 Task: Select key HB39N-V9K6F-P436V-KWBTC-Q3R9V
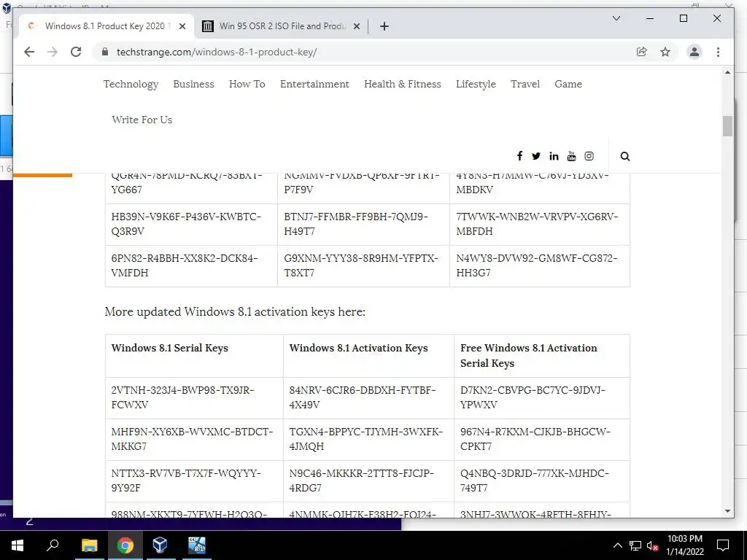pyautogui.click(x=186, y=224)
